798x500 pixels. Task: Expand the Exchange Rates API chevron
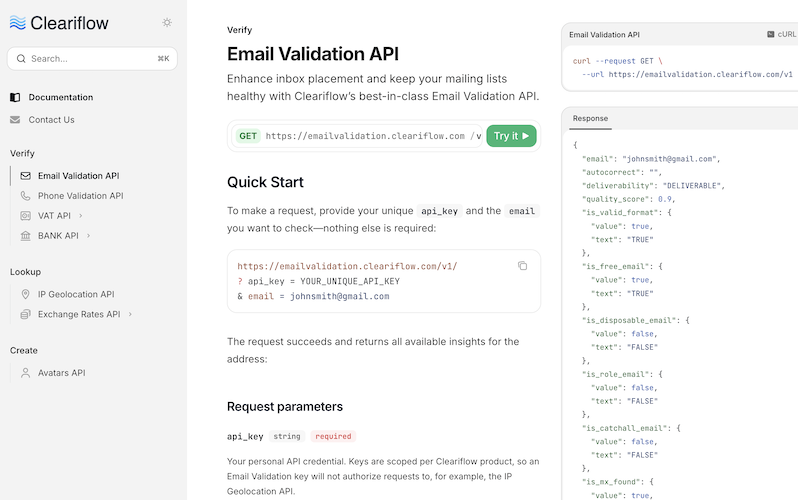pos(130,314)
